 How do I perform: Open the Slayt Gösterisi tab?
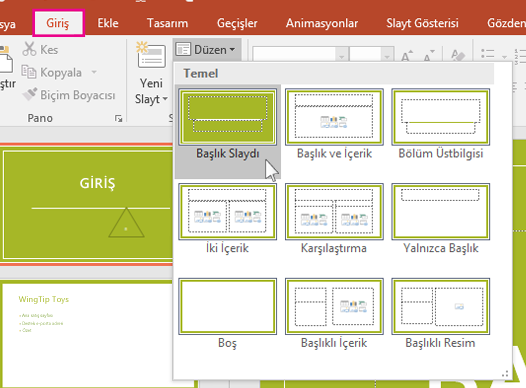tap(422, 23)
